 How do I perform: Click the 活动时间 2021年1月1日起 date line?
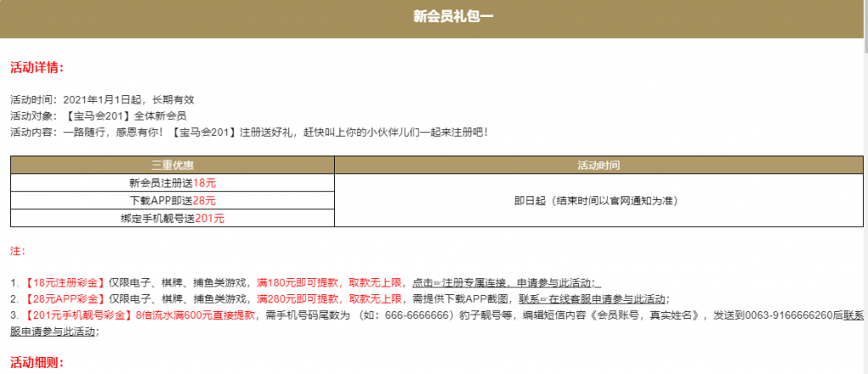point(102,99)
